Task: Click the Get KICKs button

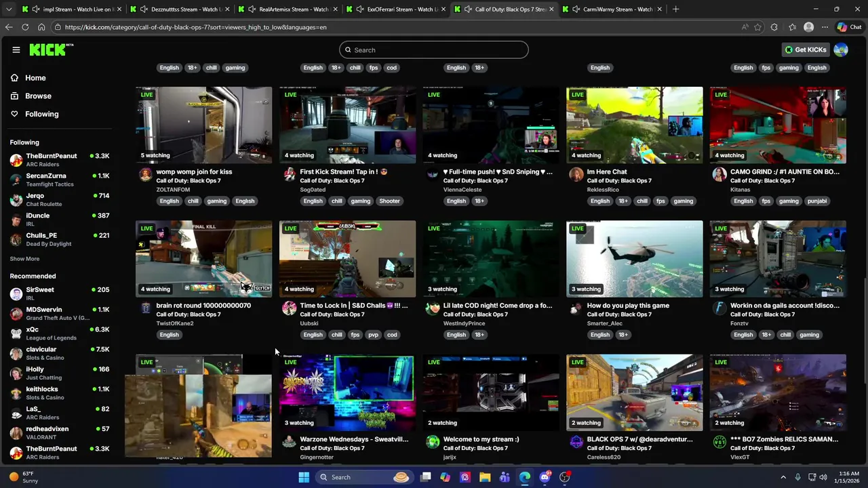Action: click(x=806, y=49)
